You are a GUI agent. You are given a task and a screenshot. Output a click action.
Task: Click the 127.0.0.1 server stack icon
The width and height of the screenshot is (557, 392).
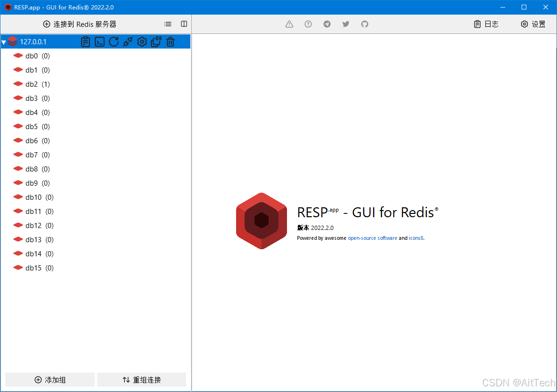(x=12, y=41)
